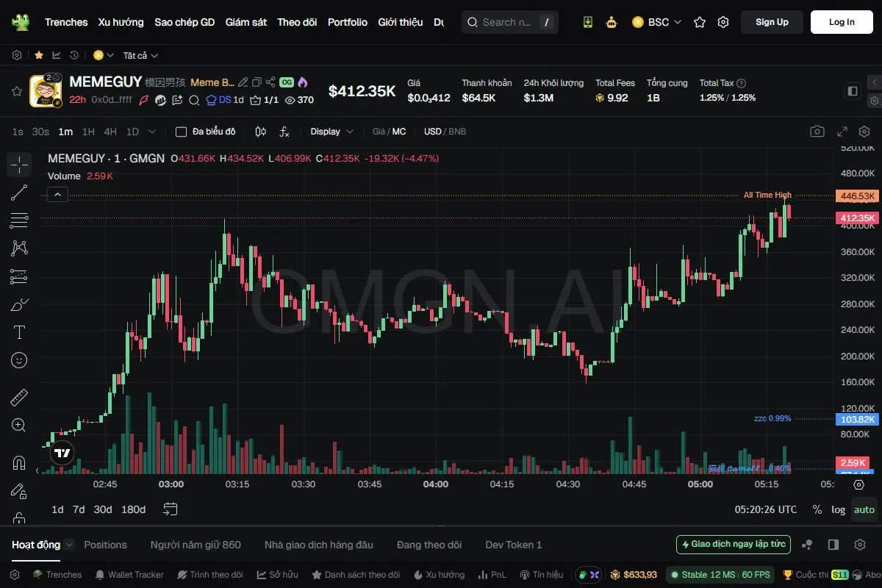Click the edit pencil icon beside Meme B
882x588 pixels.
(243, 82)
